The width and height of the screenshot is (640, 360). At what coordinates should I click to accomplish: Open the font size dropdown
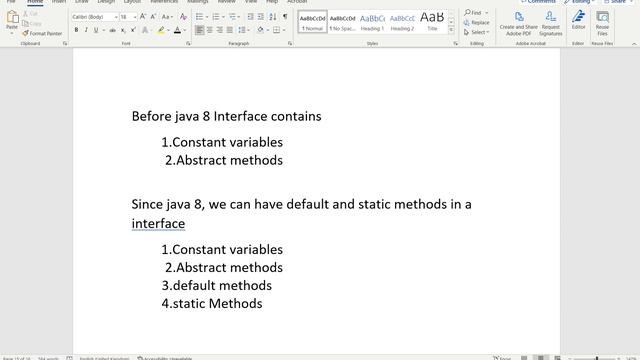[x=135, y=17]
